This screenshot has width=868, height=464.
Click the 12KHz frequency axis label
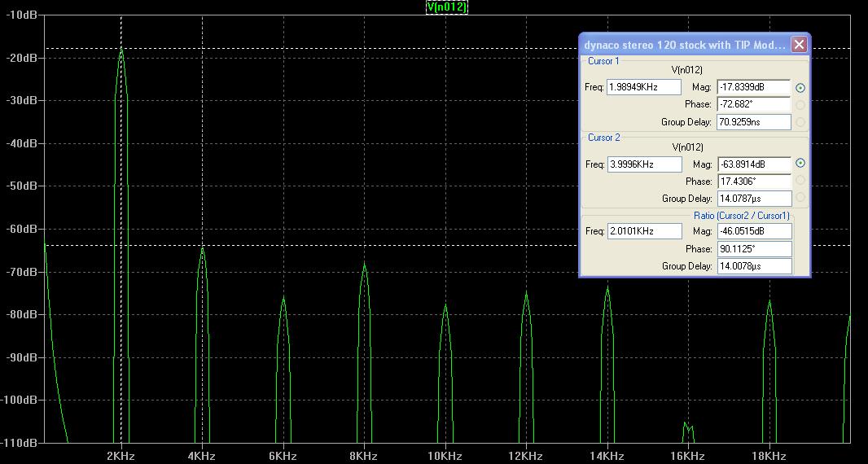[x=525, y=456]
